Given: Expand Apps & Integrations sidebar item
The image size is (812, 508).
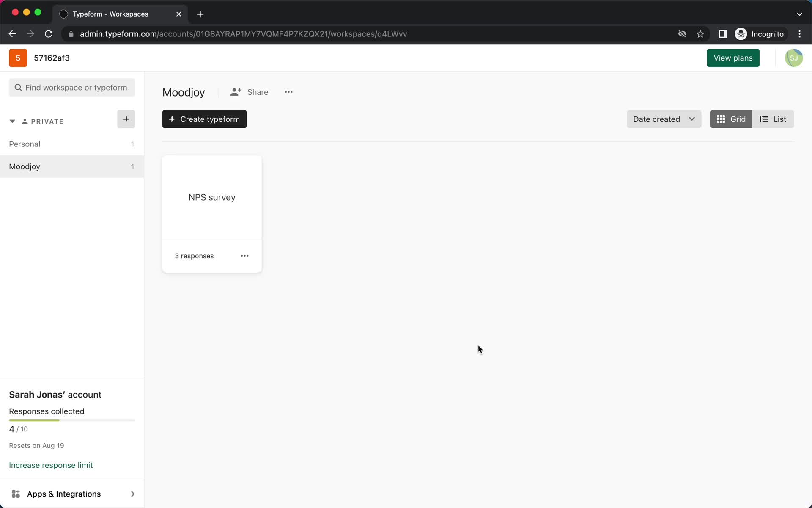Looking at the screenshot, I should click(x=133, y=494).
